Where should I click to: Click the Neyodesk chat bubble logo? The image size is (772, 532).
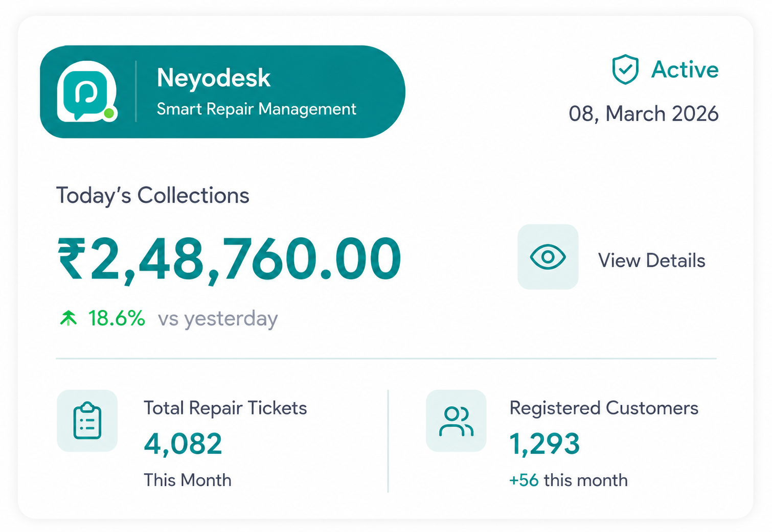pyautogui.click(x=87, y=91)
